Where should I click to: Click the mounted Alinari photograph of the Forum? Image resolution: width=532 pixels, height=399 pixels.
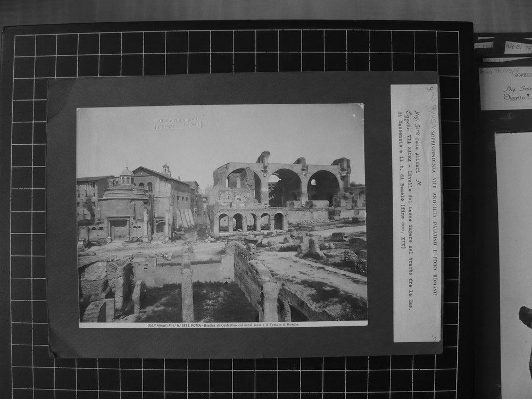[x=222, y=215]
